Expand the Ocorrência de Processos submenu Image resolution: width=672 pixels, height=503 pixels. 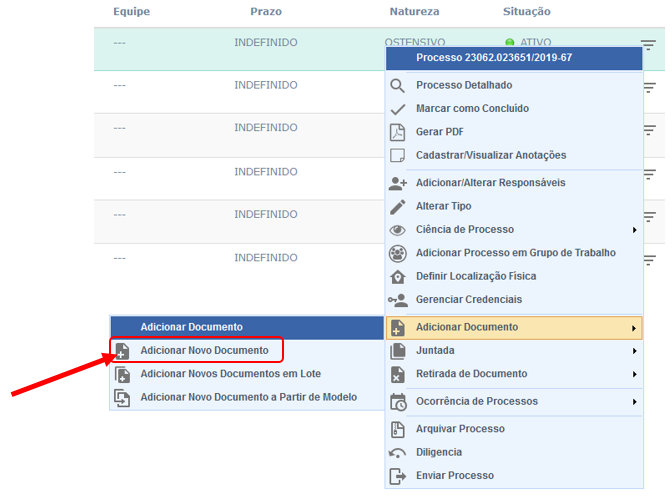634,402
